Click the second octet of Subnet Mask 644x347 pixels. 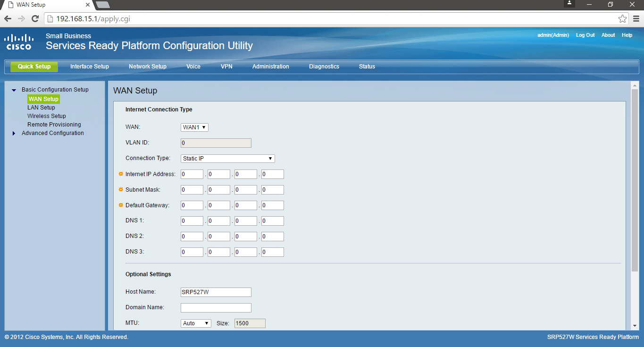pyautogui.click(x=219, y=190)
